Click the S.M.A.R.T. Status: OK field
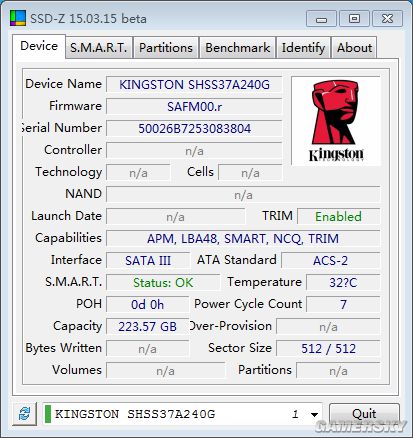Image resolution: width=413 pixels, height=438 pixels. pos(163,282)
